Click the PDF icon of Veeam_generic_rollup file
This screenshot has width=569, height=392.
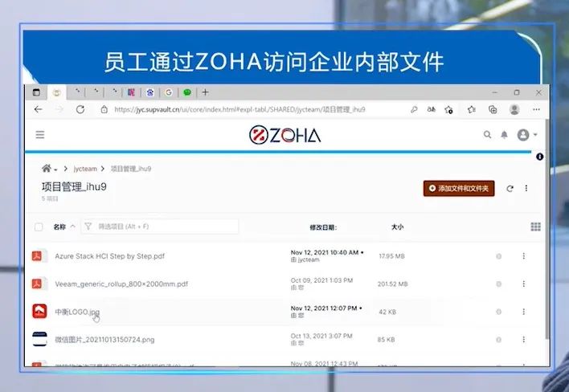37,284
